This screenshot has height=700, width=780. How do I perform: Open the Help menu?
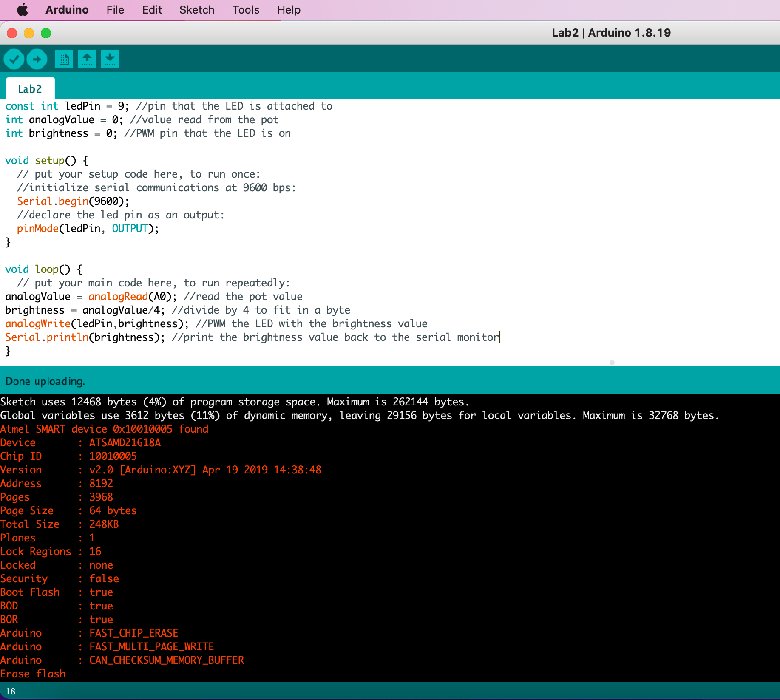pos(289,10)
